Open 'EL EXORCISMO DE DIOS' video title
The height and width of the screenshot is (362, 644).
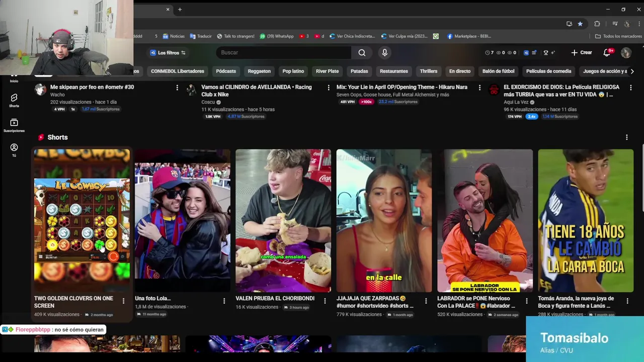tap(561, 90)
